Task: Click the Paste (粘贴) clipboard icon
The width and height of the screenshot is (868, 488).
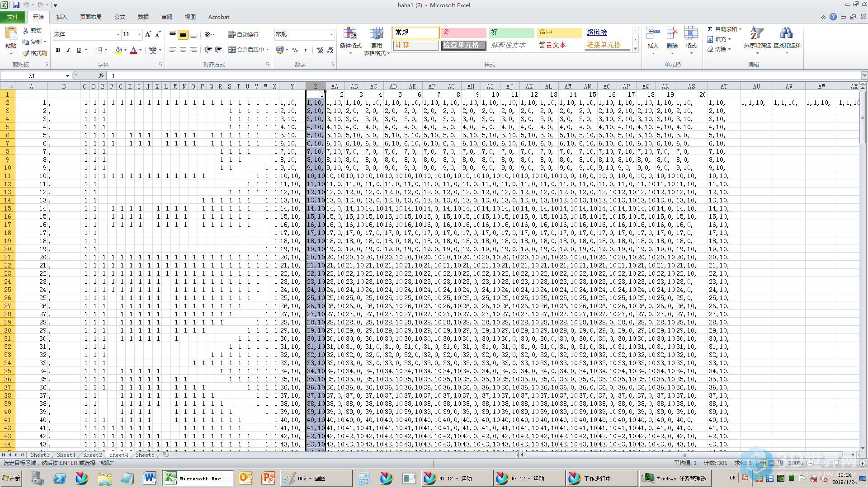Action: click(11, 33)
